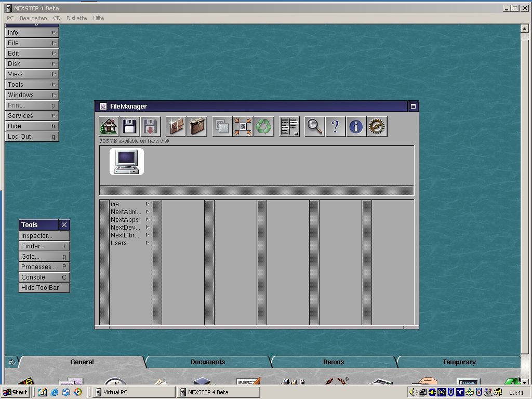Choose Hide from the main menu

32,126
